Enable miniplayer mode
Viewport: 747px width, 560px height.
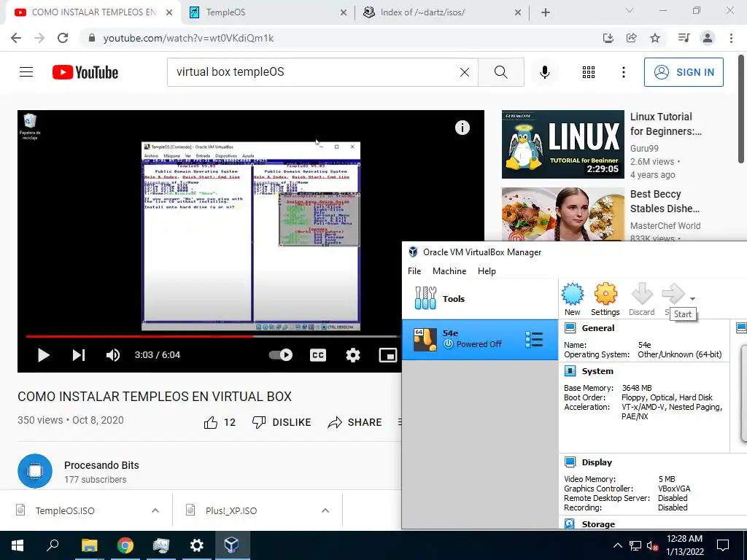click(x=388, y=355)
